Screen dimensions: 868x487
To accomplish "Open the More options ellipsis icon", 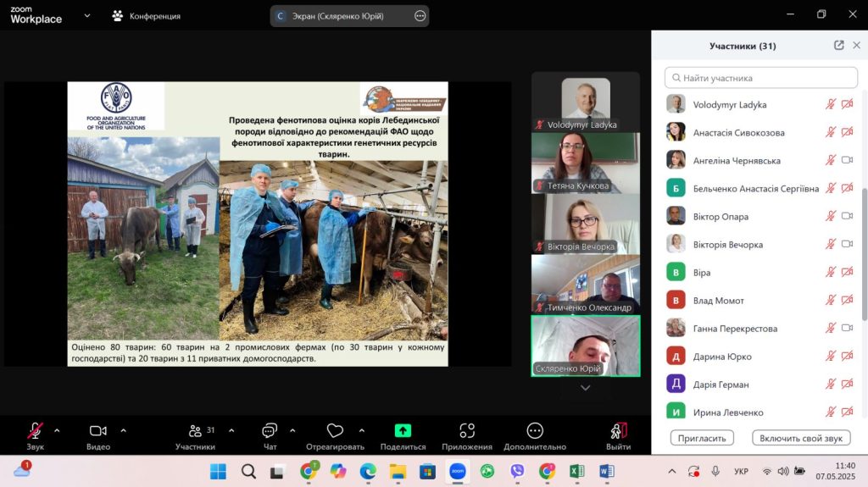I will tap(534, 431).
